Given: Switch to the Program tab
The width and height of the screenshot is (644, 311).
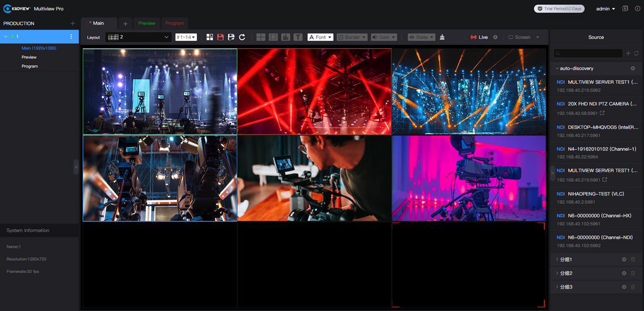Looking at the screenshot, I should (175, 23).
